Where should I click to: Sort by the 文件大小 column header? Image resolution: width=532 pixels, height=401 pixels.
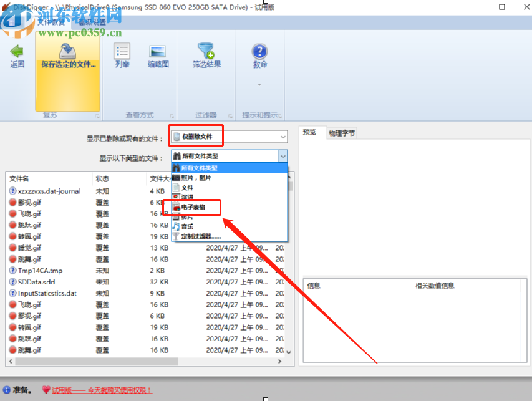(160, 179)
